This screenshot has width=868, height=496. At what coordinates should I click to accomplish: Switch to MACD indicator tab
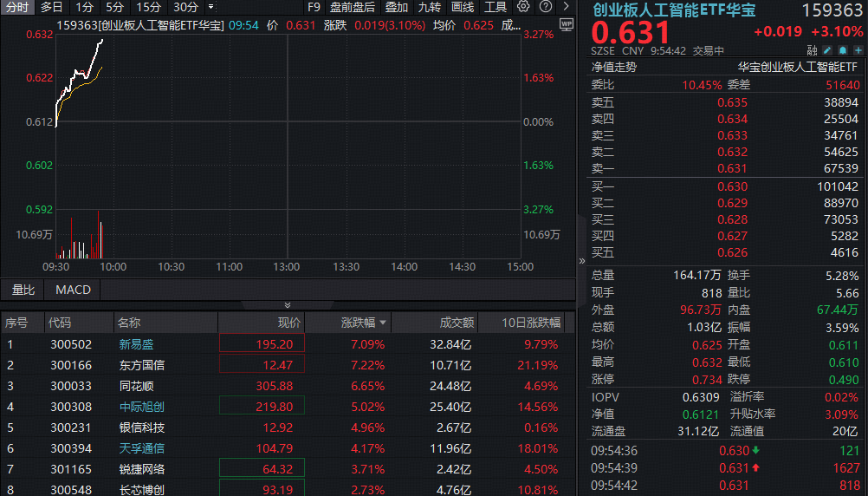pyautogui.click(x=73, y=290)
